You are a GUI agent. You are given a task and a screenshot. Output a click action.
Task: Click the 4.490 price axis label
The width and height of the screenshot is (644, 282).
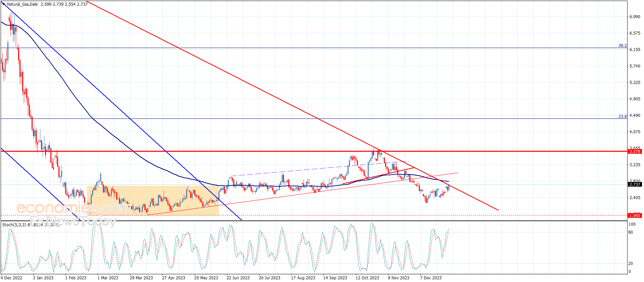[635, 115]
